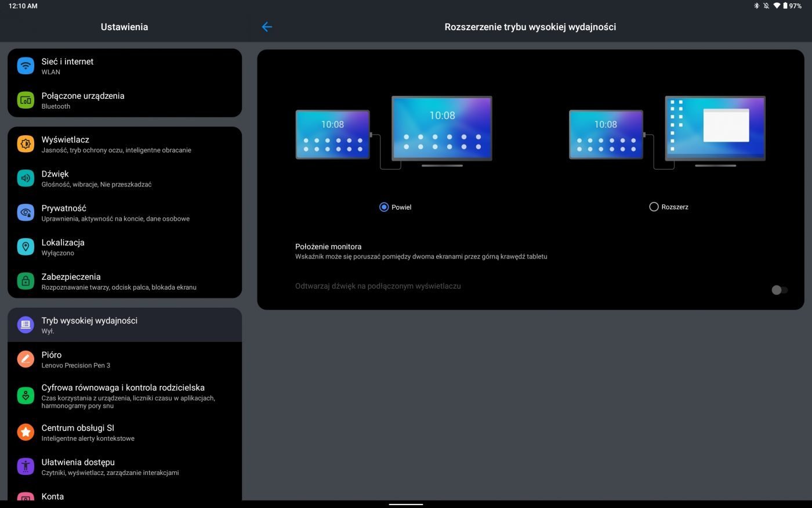Select the Powiel radio button
This screenshot has width=812, height=508.
click(384, 207)
